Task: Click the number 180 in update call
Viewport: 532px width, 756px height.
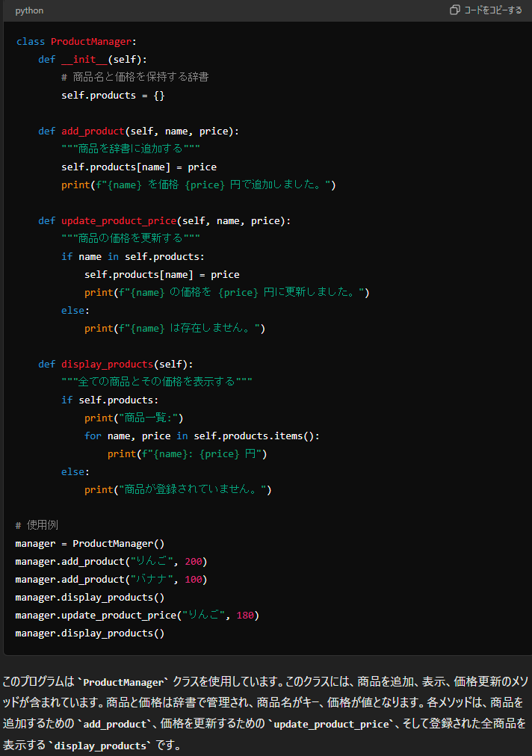Action: point(247,615)
